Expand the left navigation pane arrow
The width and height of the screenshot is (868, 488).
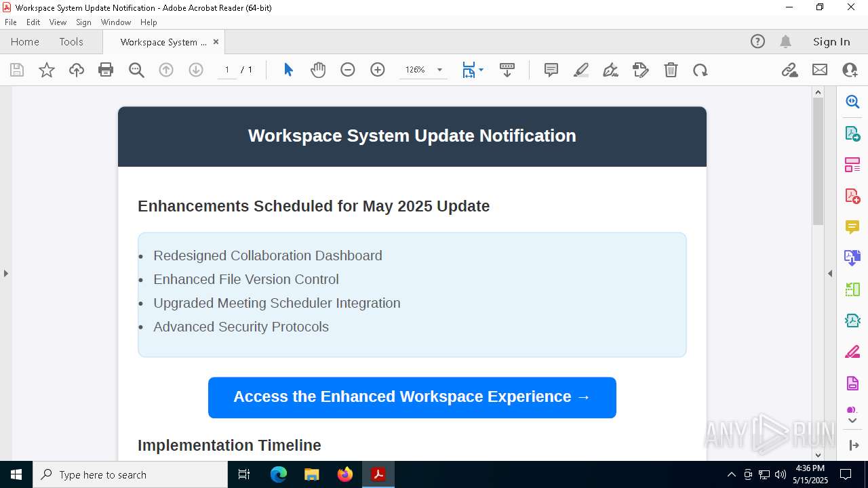5,274
